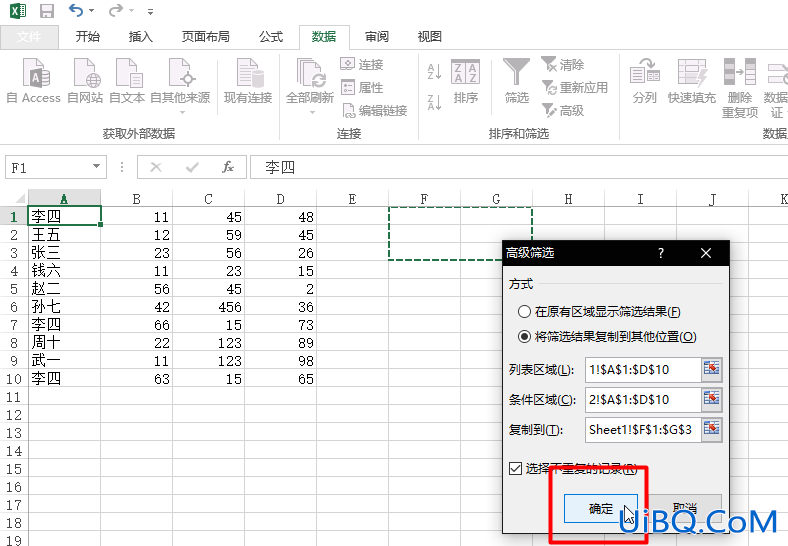Click the Redo arrow icon

(116, 10)
